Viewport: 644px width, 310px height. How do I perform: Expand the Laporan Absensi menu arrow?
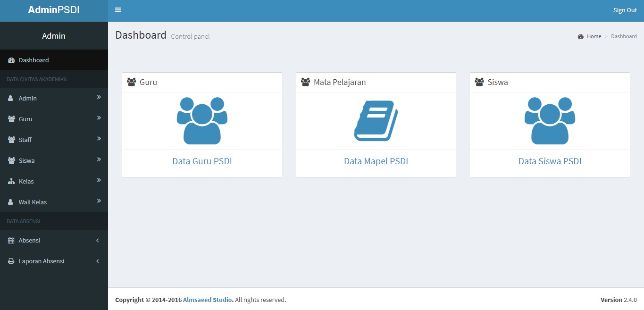98,261
